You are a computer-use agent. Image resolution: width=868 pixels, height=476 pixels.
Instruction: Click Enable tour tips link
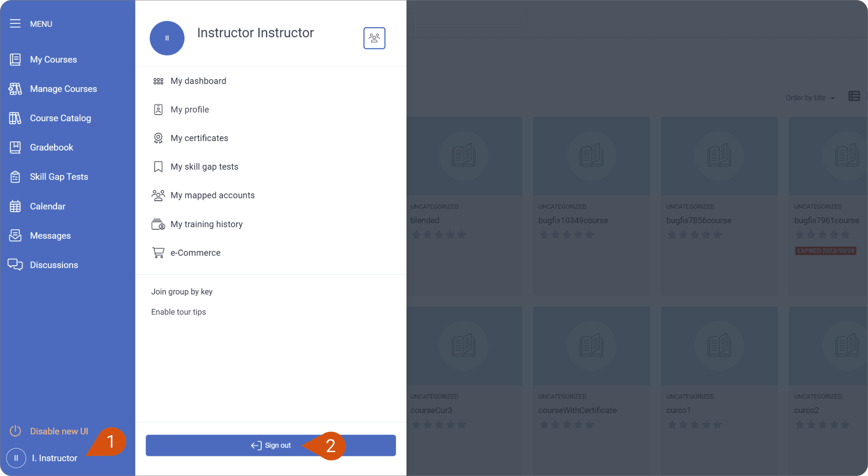178,312
